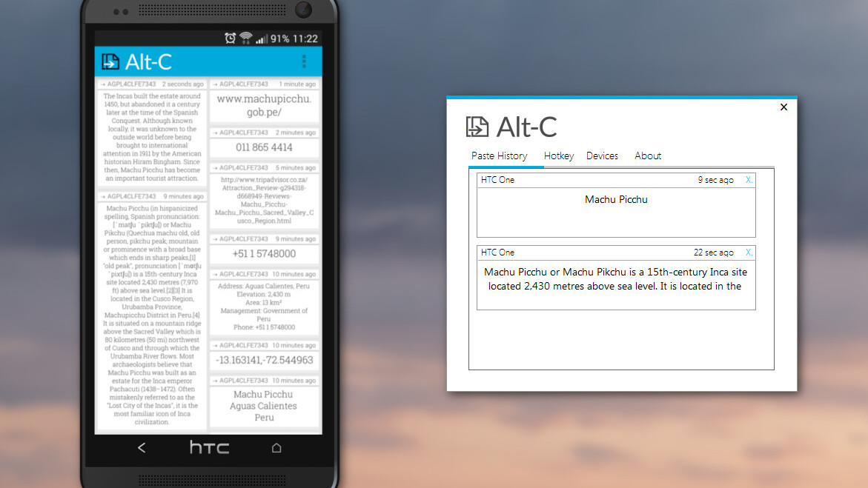
Task: Tap the alarm clock status bar icon
Action: pos(231,39)
